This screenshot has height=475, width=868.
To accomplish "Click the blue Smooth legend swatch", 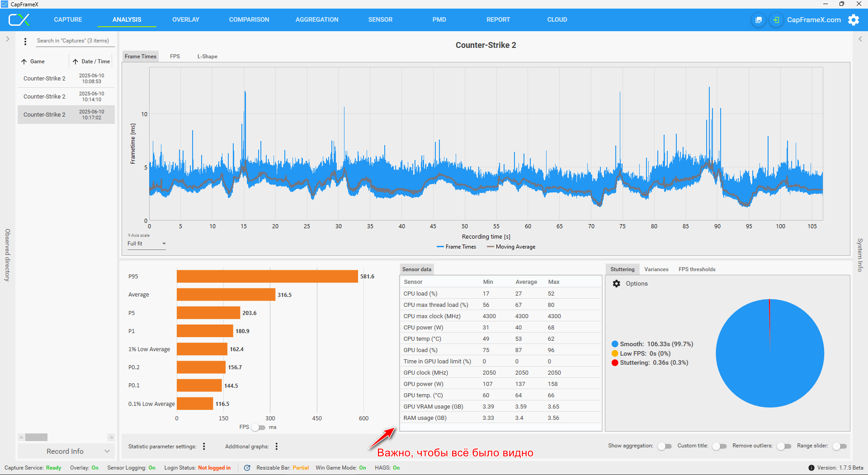I will tap(615, 344).
